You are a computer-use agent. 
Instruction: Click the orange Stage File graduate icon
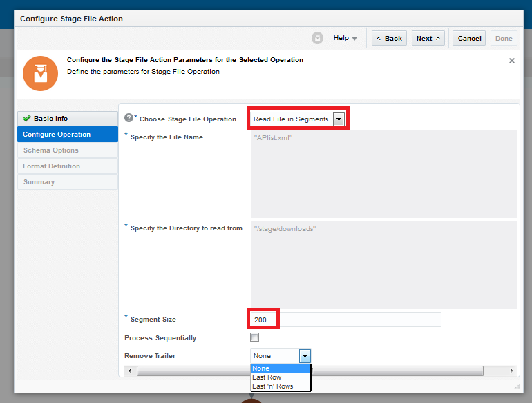pos(40,73)
